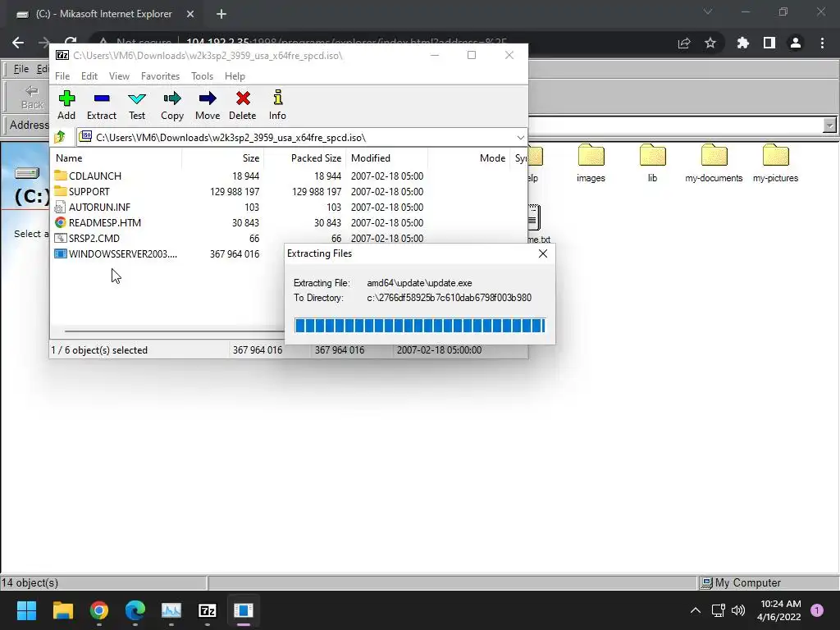Open the my-documents folder

point(714,163)
